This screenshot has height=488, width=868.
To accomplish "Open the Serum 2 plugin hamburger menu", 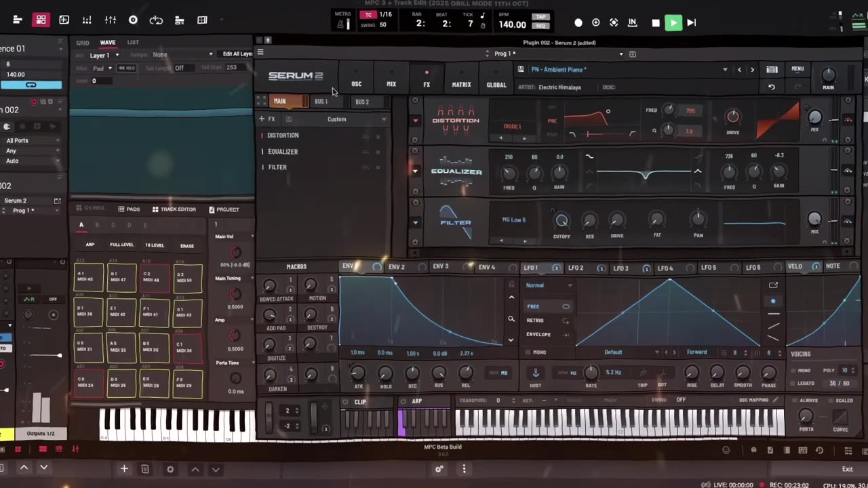I will (260, 52).
